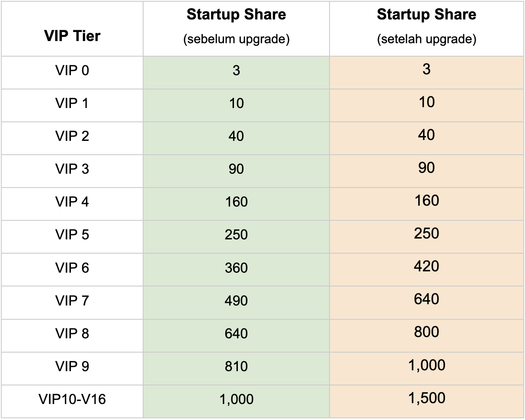
Task: Select the VIP 1 tier cell
Action: tap(72, 103)
